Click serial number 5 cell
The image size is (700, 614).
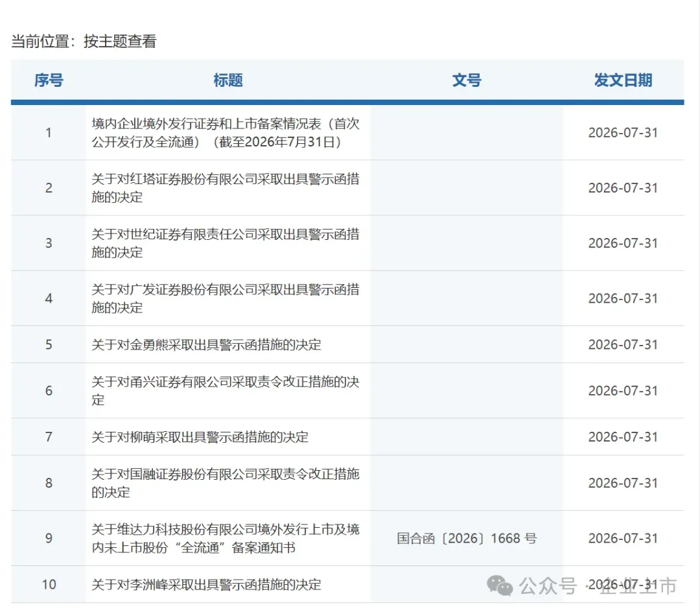(49, 345)
